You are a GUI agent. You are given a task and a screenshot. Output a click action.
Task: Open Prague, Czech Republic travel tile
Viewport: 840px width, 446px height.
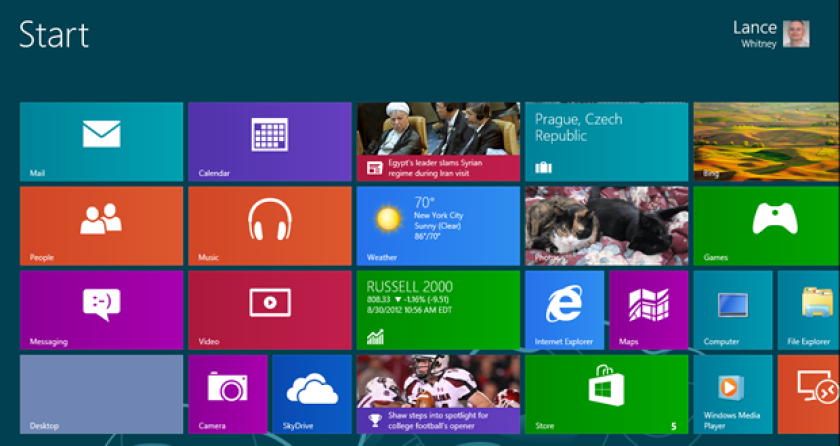click(x=606, y=142)
